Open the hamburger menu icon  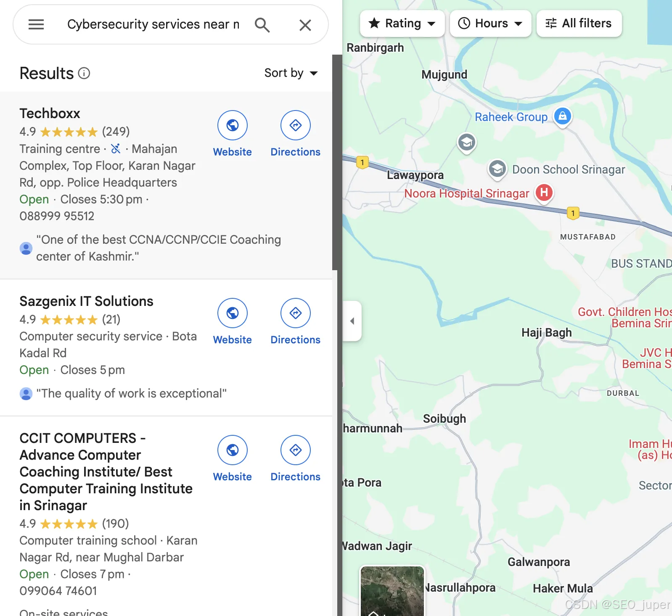[x=36, y=25]
